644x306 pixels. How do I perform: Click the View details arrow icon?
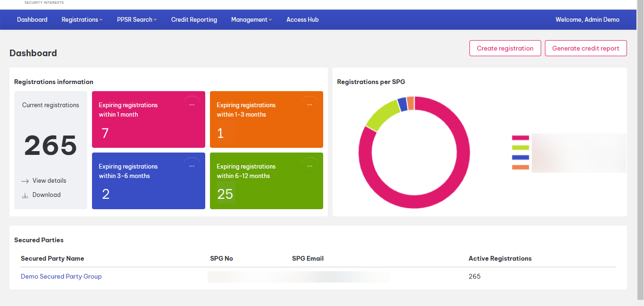pyautogui.click(x=25, y=181)
